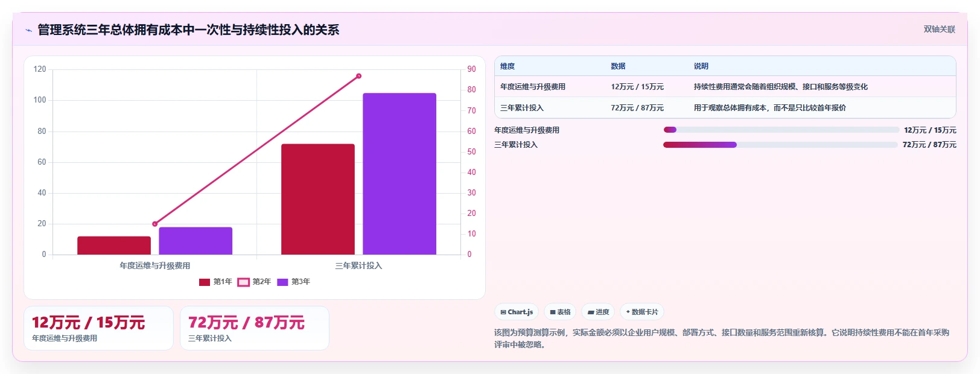The width and height of the screenshot is (980, 374).
Task: Click the 数据卡片 tag chip
Action: click(x=642, y=312)
